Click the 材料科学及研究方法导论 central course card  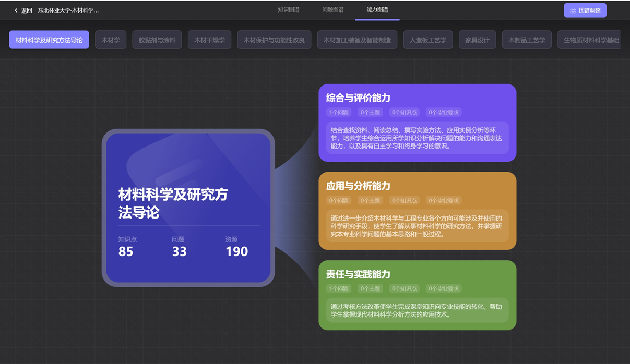tap(188, 208)
